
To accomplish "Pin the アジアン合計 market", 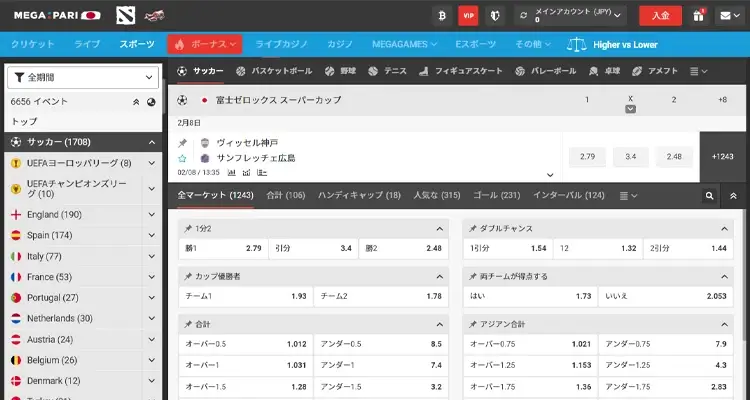I will click(x=473, y=324).
